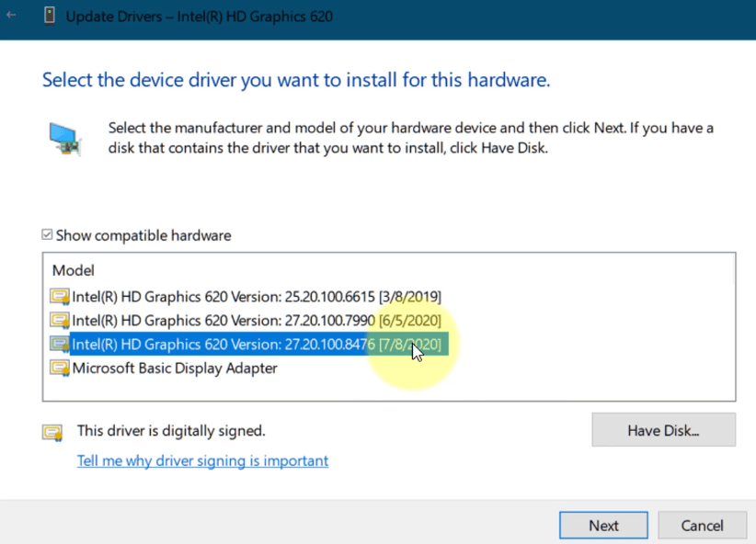
Task: Open the Have Disk dialog
Action: click(663, 430)
